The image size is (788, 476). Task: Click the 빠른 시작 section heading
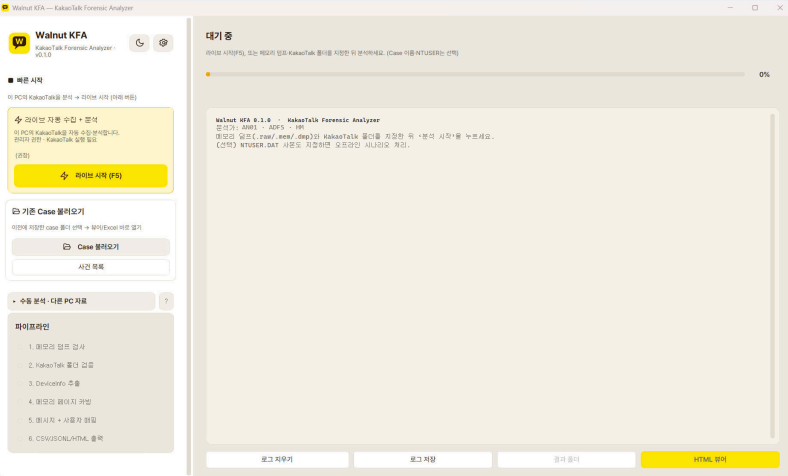pos(30,80)
